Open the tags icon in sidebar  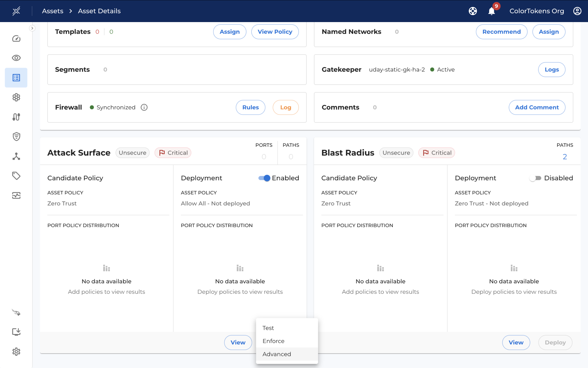[x=16, y=176]
